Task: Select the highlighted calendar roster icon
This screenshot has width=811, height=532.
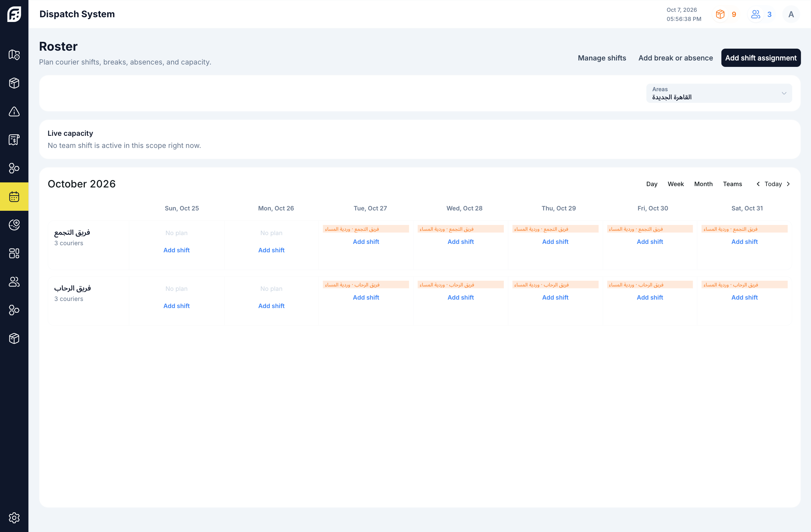Action: (x=14, y=197)
